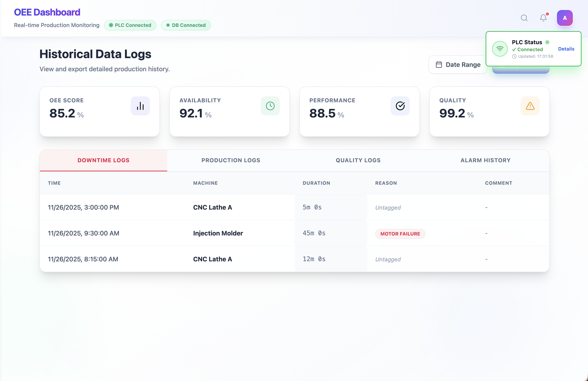588x381 pixels.
Task: Switch to the Quality Logs tab
Action: pyautogui.click(x=358, y=160)
